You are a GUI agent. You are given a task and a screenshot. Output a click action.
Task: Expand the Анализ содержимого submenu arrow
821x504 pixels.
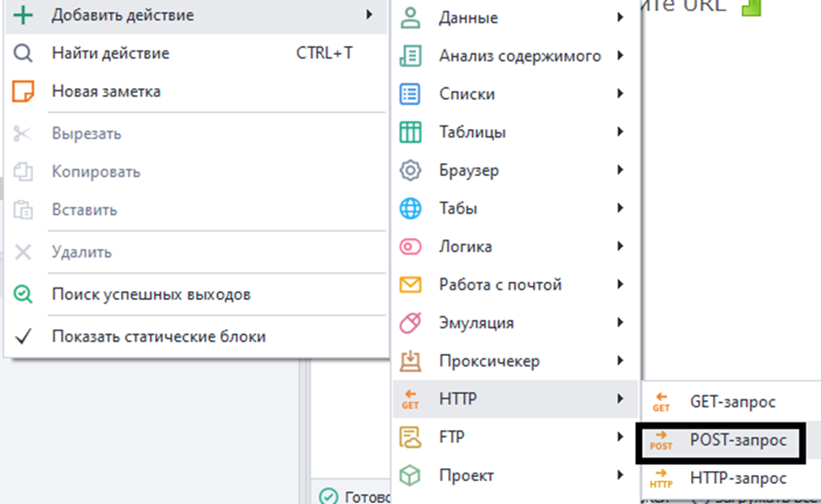click(x=619, y=56)
